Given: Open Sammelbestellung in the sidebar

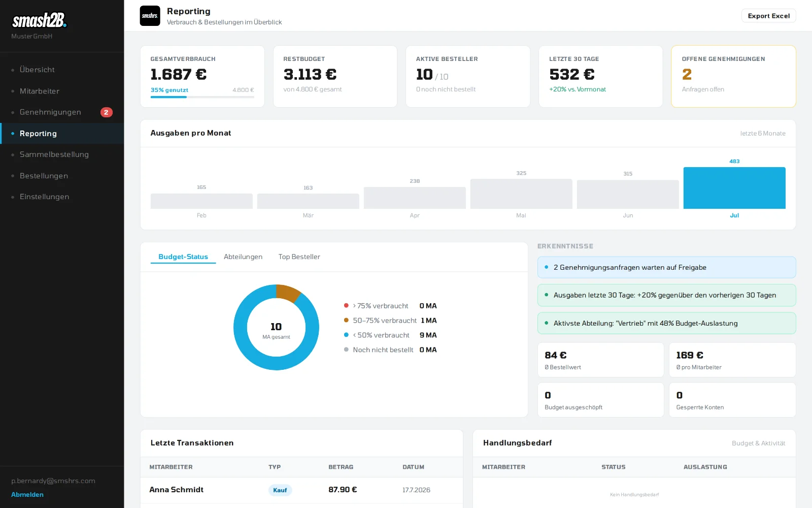Looking at the screenshot, I should [x=62, y=154].
